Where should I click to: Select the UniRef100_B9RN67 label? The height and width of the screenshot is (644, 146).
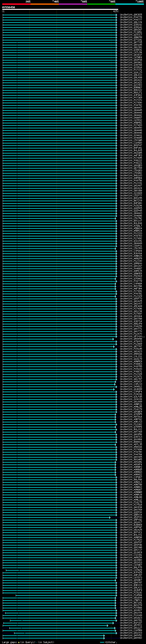point(131,88)
